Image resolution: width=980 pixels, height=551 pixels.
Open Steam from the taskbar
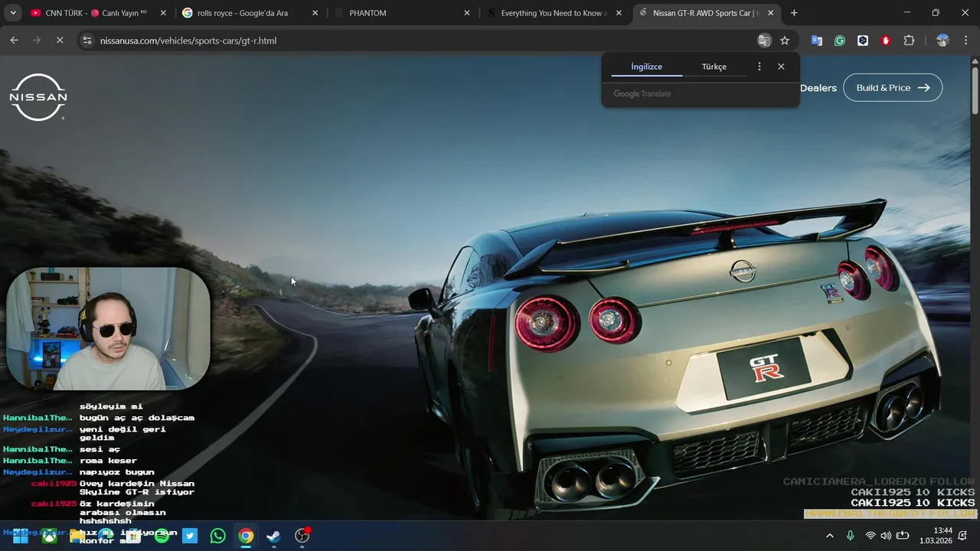pyautogui.click(x=274, y=536)
